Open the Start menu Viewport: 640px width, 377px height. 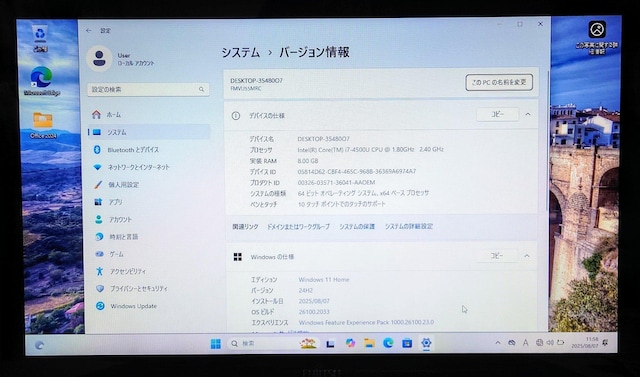coord(216,344)
